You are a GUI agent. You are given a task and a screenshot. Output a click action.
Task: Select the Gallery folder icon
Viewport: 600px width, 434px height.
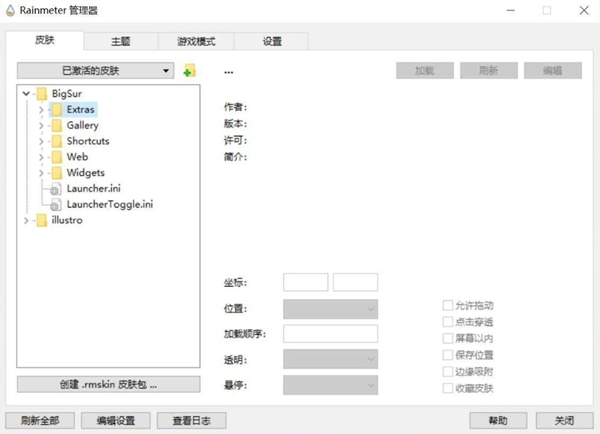[57, 125]
